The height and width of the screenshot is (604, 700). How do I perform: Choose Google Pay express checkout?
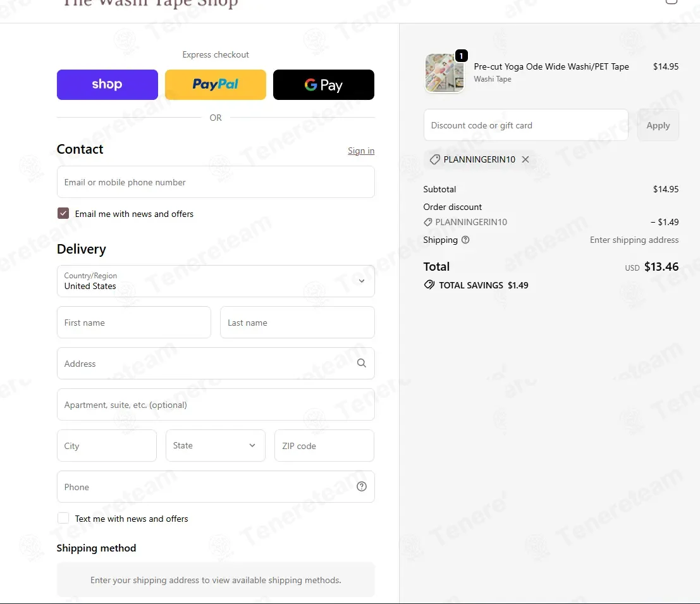pos(324,85)
